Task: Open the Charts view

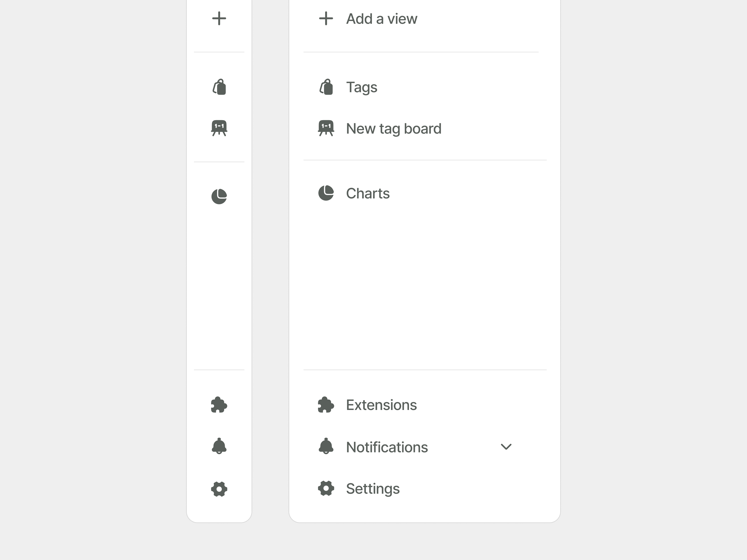Action: point(368,193)
